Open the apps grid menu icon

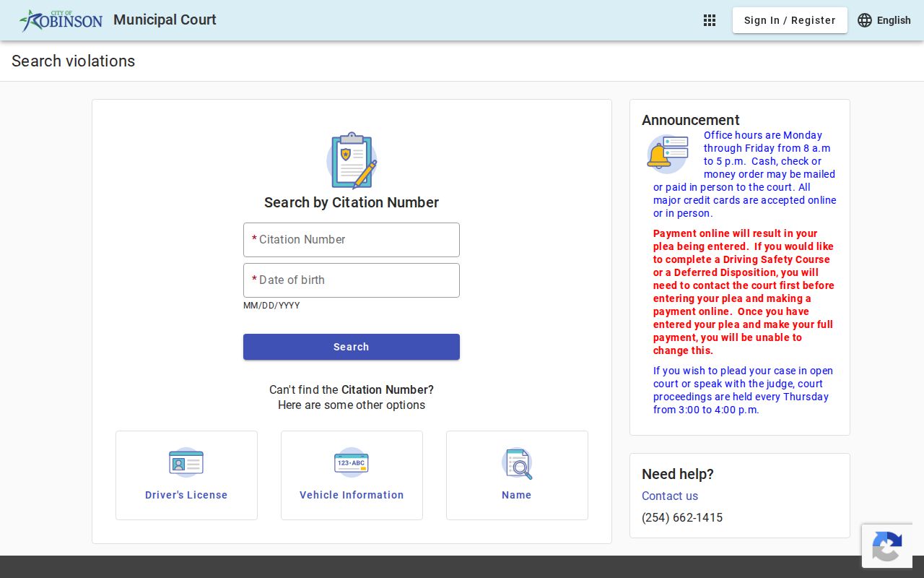click(710, 20)
